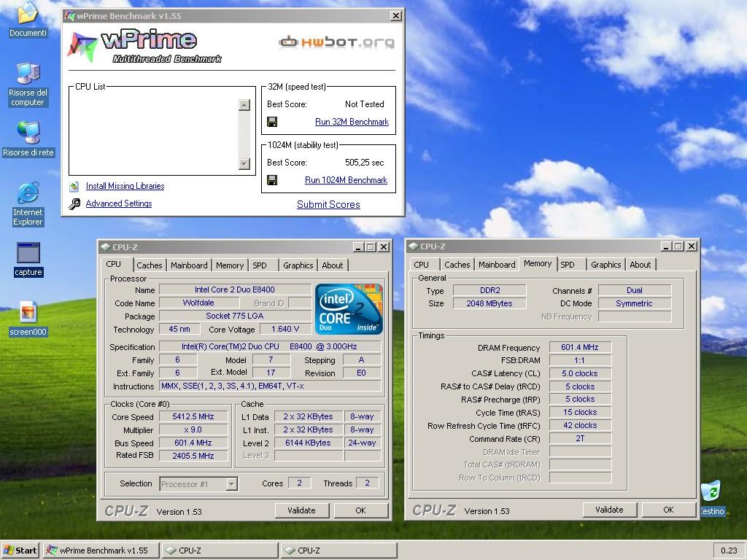Viewport: 747px width, 560px height.
Task: Click the floppy save icon for 1024M score
Action: coord(272,180)
